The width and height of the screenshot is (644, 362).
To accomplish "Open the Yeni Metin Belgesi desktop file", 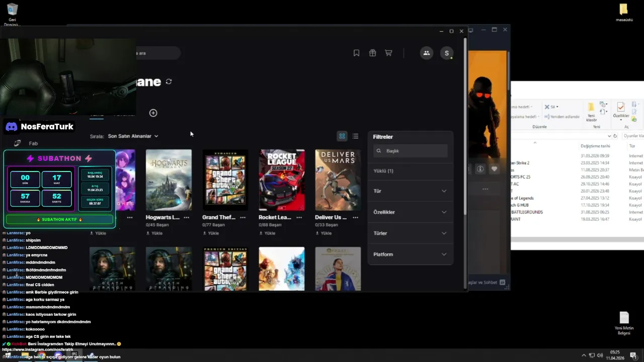I will click(x=624, y=323).
